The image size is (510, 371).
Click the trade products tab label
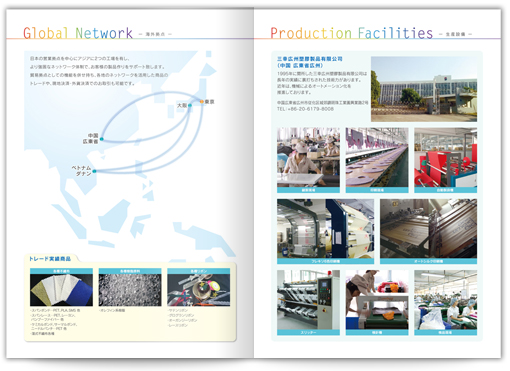[50, 259]
